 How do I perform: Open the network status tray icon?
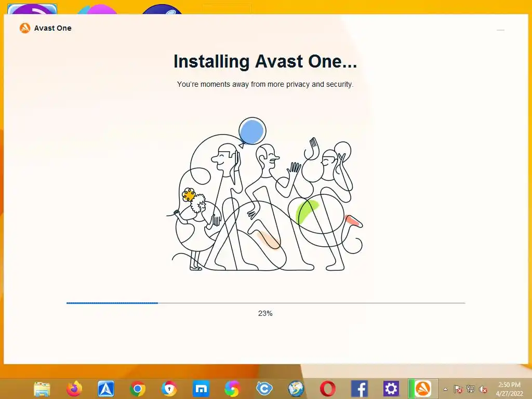click(471, 389)
